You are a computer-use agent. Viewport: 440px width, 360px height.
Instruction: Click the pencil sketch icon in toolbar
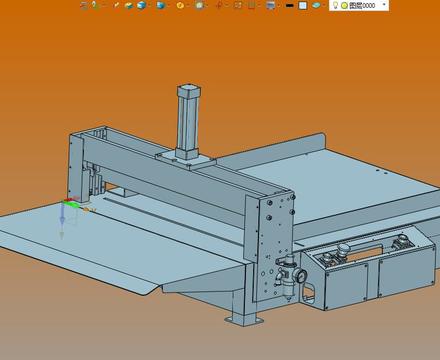(x=116, y=5)
